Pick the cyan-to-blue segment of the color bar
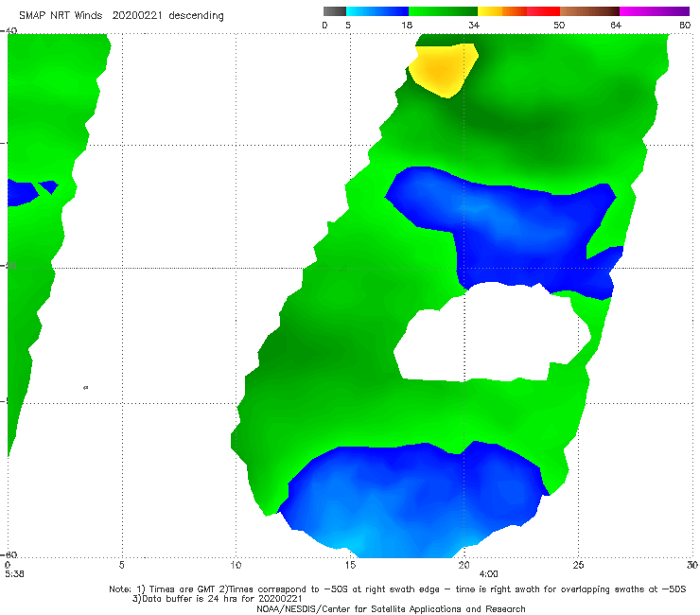 point(377,11)
